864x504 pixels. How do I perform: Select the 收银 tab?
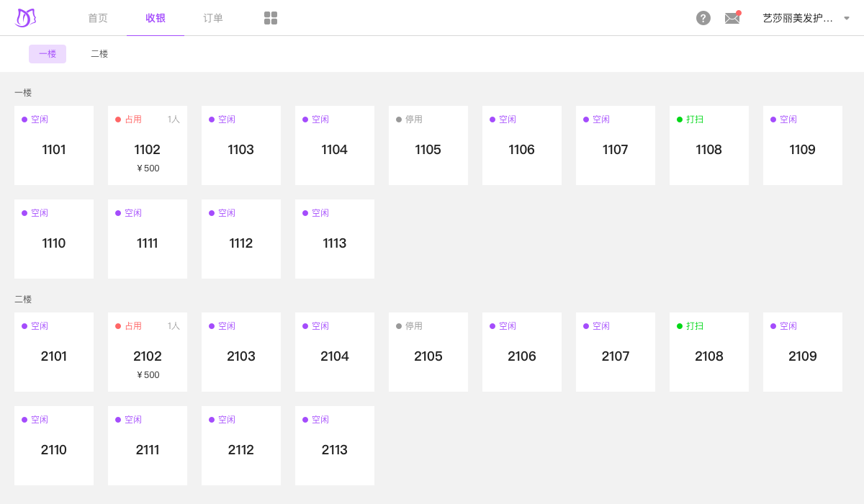(156, 18)
